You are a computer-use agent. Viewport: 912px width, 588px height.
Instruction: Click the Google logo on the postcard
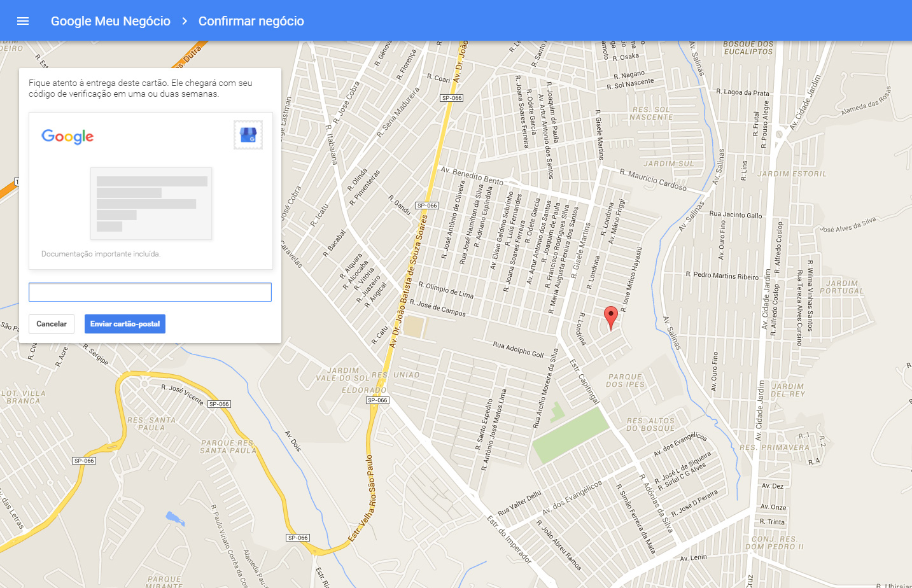coord(67,137)
